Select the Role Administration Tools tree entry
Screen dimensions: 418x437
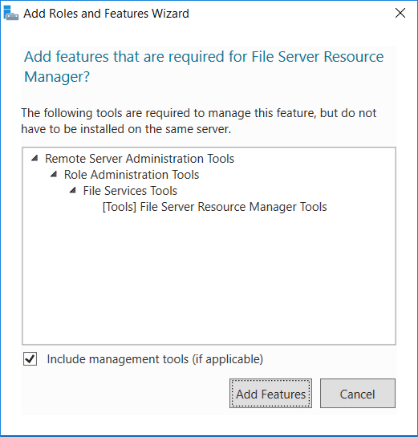(132, 175)
